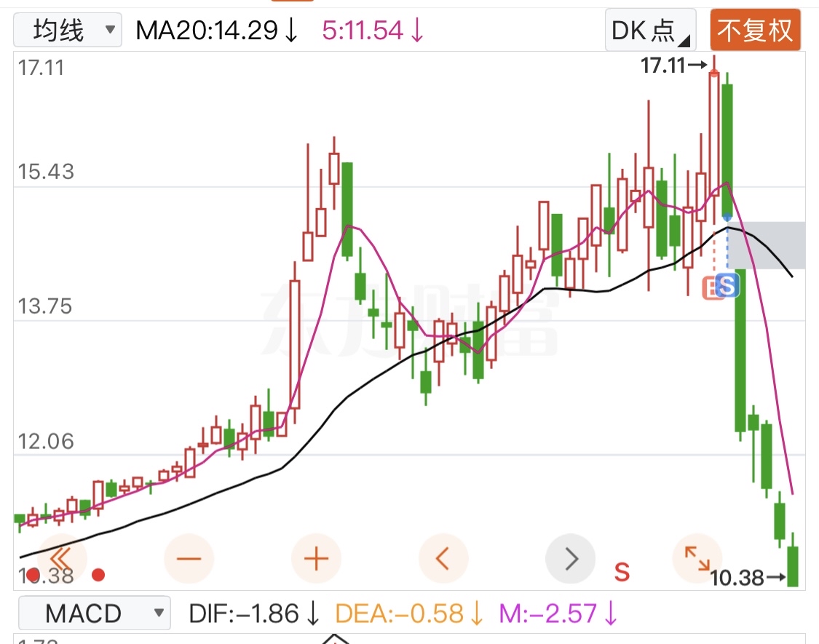Viewport: 819px width, 644px height.
Task: Jump to earliest data with double-left arrow
Action: (x=62, y=558)
